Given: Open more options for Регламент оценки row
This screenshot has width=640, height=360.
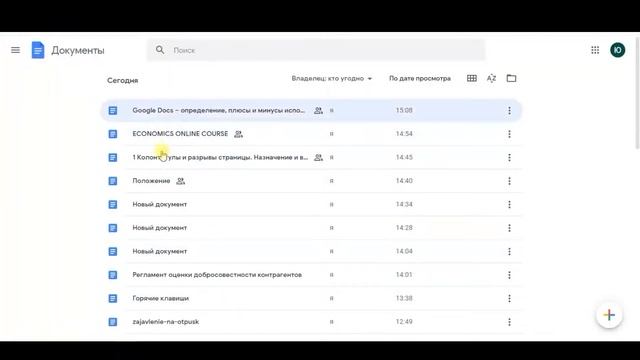Looking at the screenshot, I should pos(509,275).
